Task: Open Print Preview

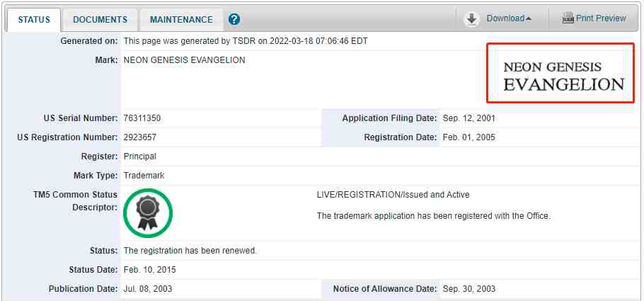Action: point(601,18)
